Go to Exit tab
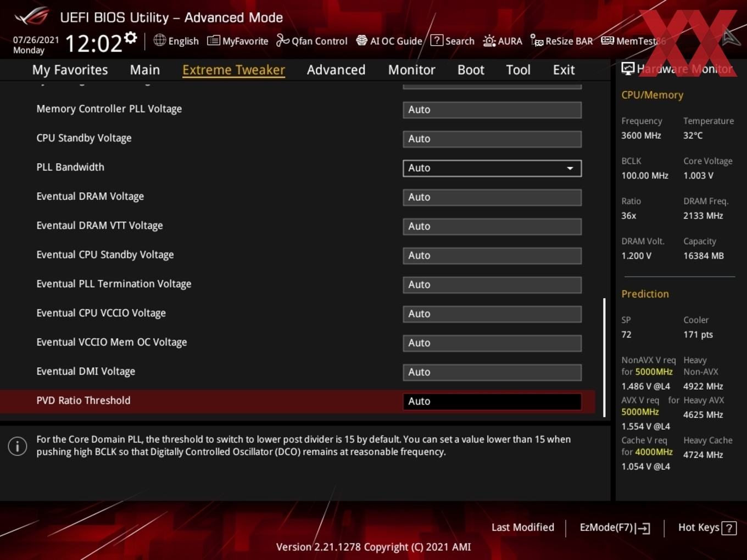Image resolution: width=747 pixels, height=560 pixels. [x=564, y=70]
